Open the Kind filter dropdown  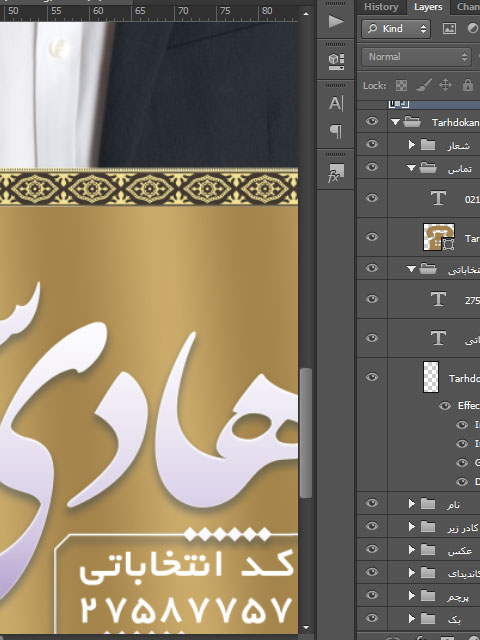(x=396, y=29)
